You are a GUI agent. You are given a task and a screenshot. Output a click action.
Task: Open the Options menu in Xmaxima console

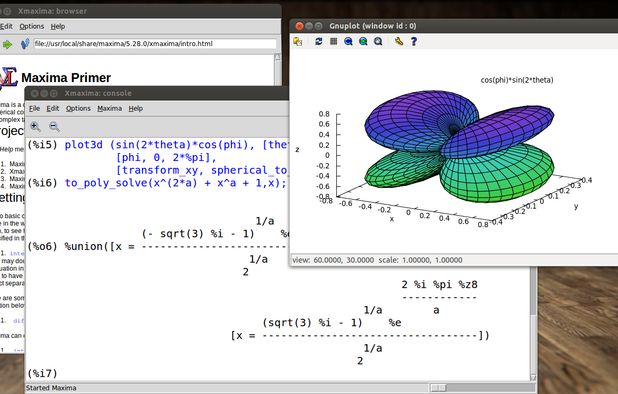[78, 108]
